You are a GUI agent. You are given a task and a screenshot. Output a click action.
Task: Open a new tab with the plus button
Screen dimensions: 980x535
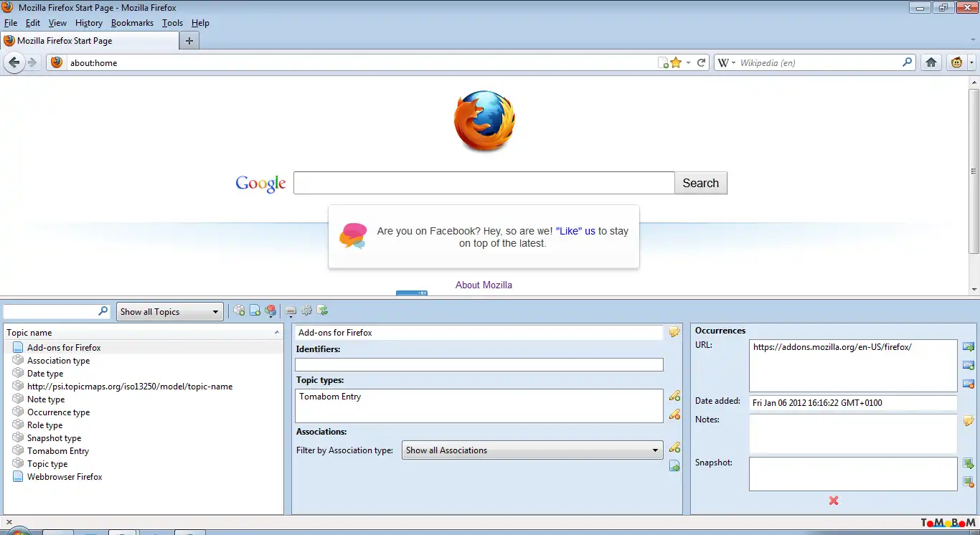[x=189, y=41]
